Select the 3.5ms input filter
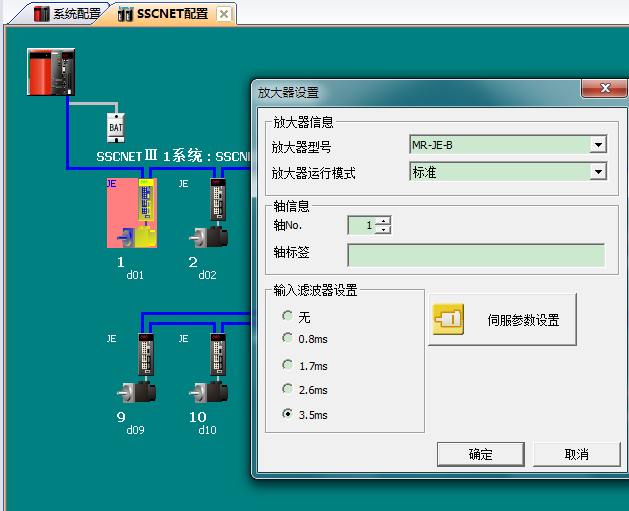Viewport: 629px width, 511px height. coord(288,413)
